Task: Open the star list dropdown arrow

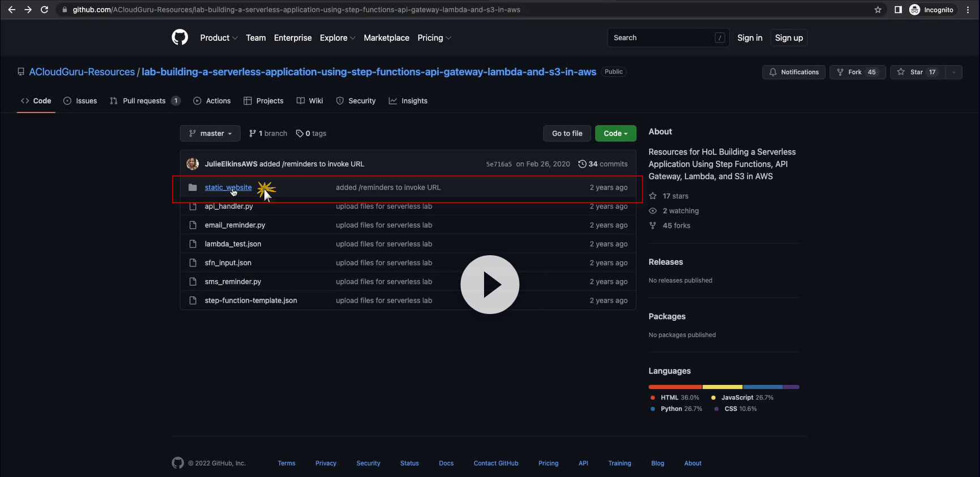Action: (x=954, y=72)
